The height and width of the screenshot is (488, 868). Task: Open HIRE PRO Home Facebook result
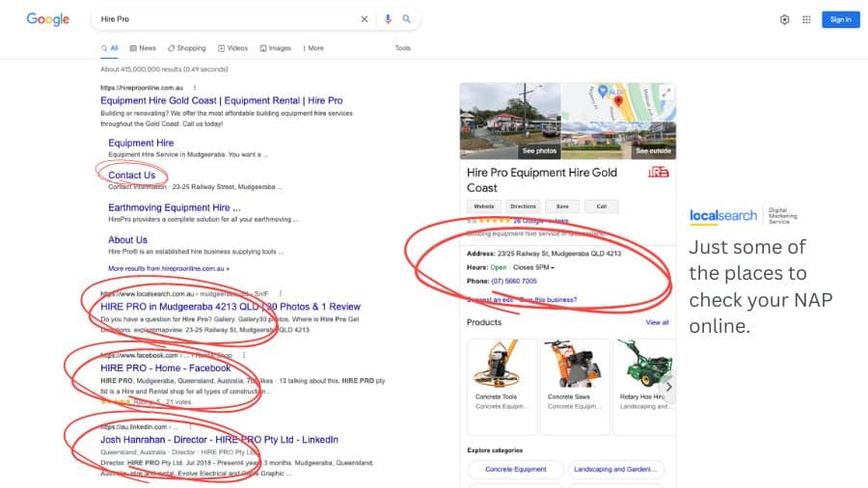click(x=166, y=368)
